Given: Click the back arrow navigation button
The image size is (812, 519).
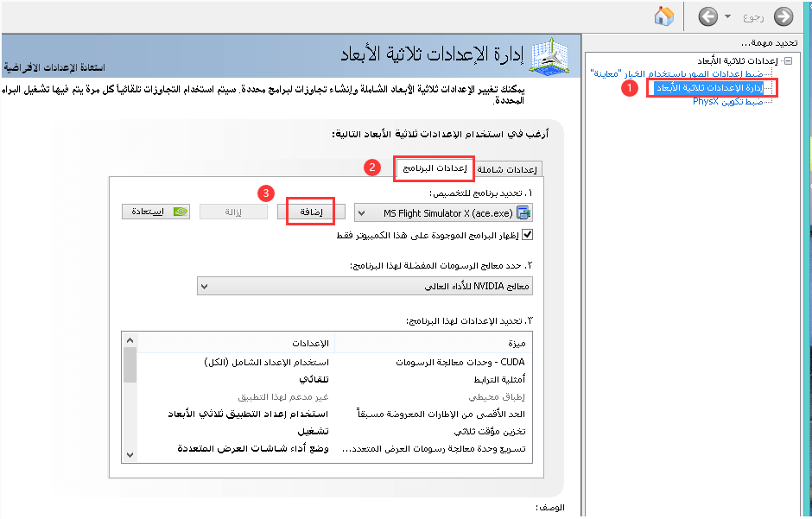Looking at the screenshot, I should 783,16.
